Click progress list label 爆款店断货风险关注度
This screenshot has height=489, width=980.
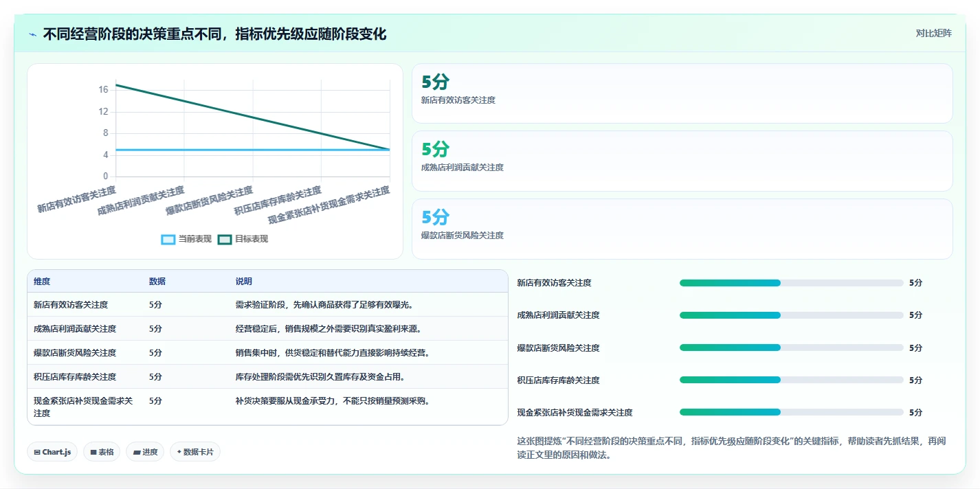point(558,348)
